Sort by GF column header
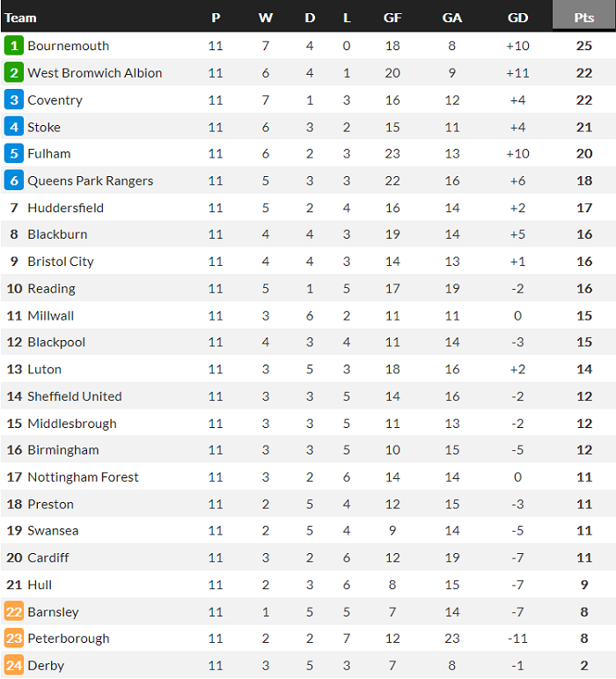The width and height of the screenshot is (616, 679). pos(392,18)
